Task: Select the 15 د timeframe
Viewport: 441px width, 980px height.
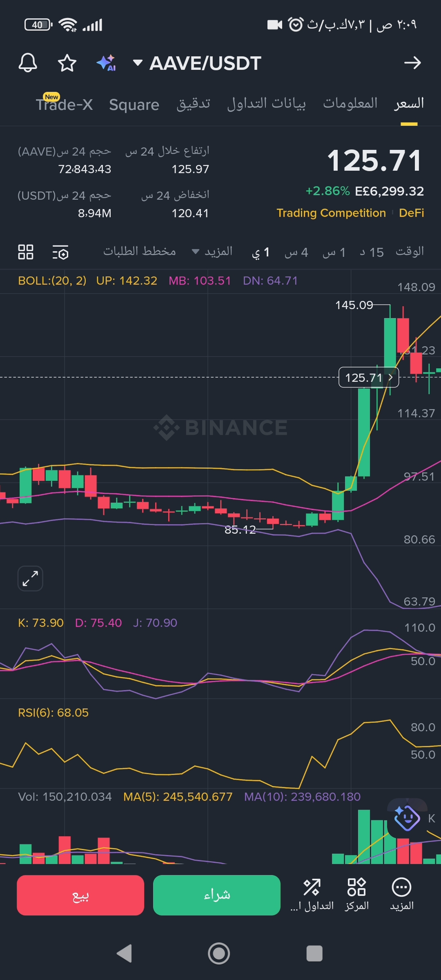Action: (372, 252)
